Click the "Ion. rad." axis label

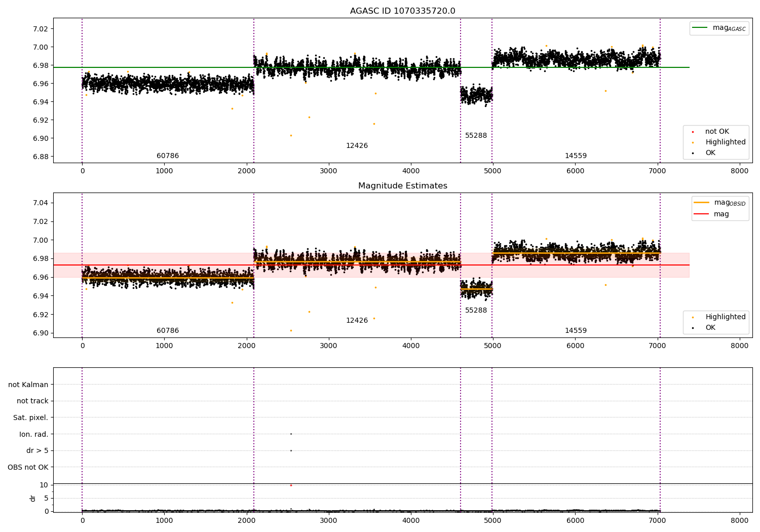34,434
